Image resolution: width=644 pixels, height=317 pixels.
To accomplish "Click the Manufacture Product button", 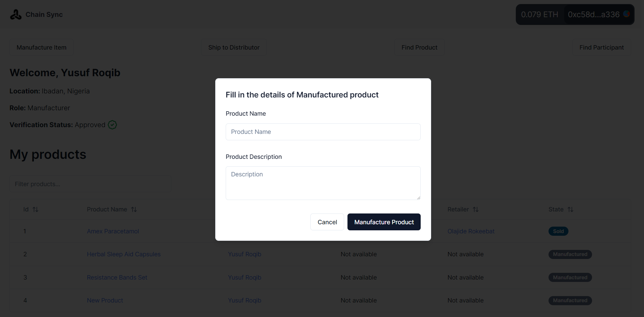I will coord(384,222).
